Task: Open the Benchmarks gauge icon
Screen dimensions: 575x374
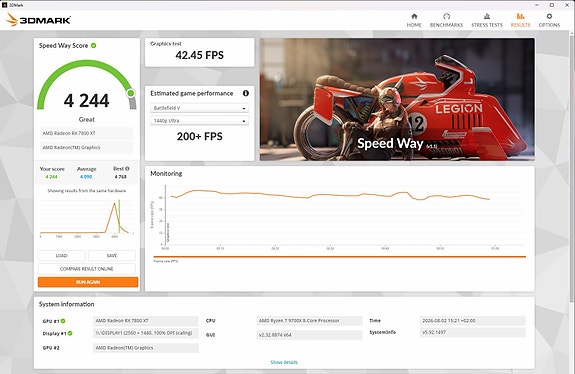Action: coord(446,16)
